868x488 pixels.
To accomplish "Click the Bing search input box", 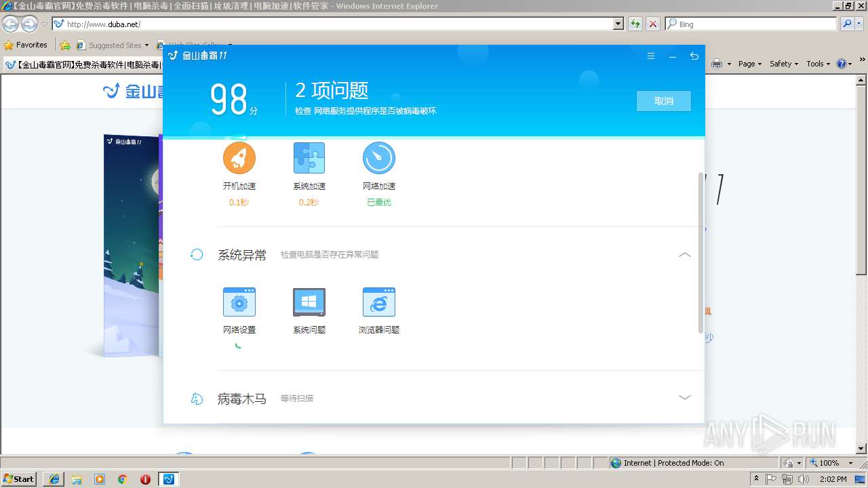I will 751,24.
